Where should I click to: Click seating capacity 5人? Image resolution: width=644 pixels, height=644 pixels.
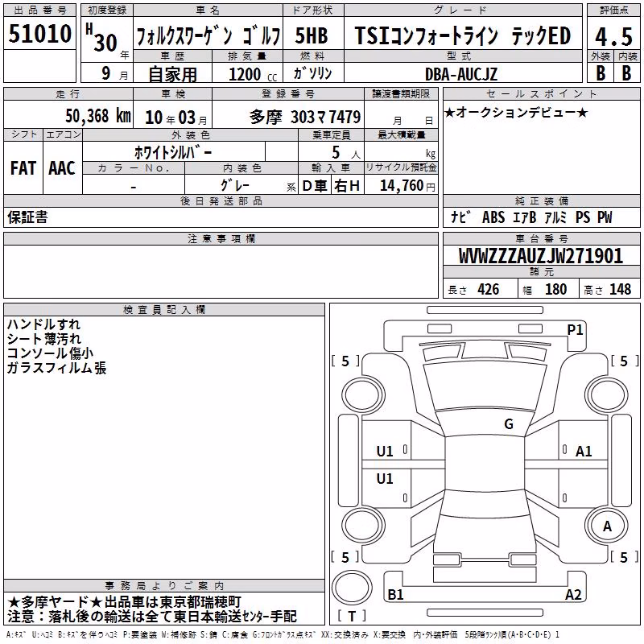click(345, 153)
